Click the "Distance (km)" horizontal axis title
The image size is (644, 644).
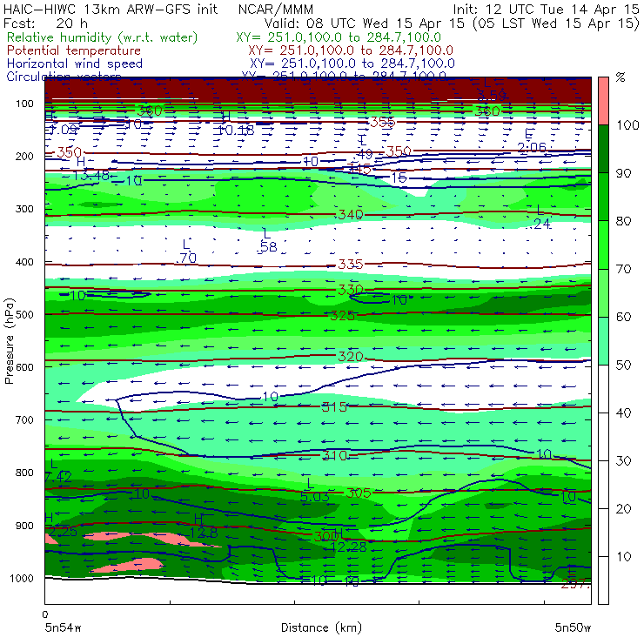click(x=321, y=627)
